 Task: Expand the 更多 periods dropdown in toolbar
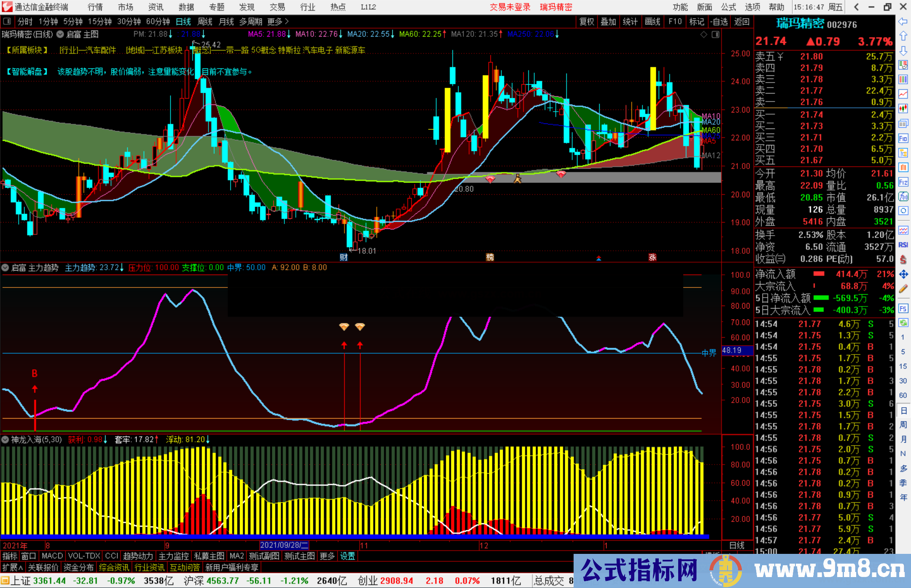pos(278,21)
